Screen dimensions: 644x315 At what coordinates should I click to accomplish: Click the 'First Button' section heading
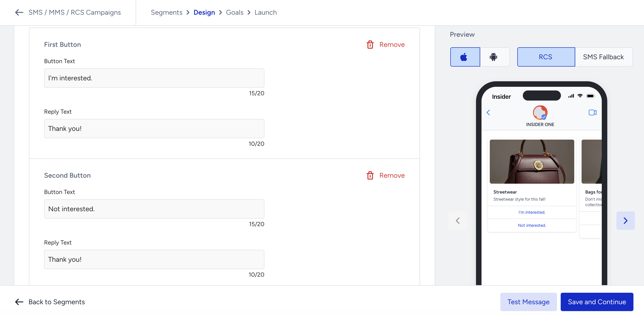[x=62, y=45]
